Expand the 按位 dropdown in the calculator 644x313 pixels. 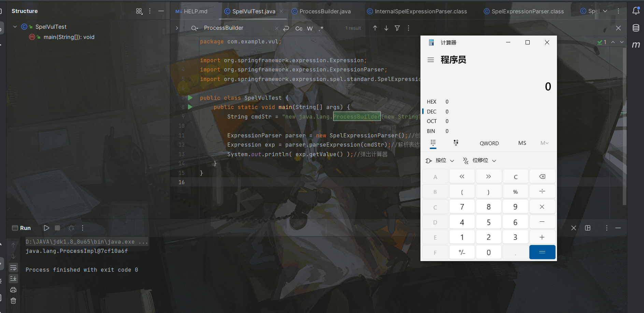[x=440, y=160]
